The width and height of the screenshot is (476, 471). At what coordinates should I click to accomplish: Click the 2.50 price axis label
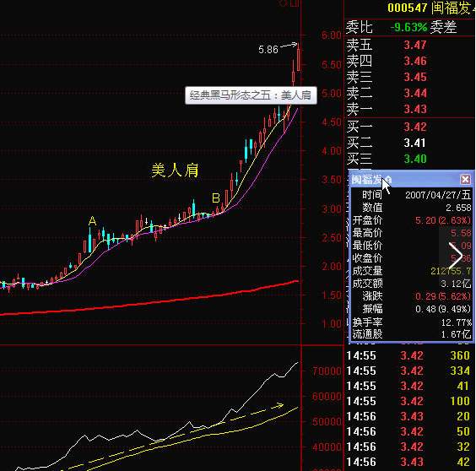pyautogui.click(x=331, y=238)
